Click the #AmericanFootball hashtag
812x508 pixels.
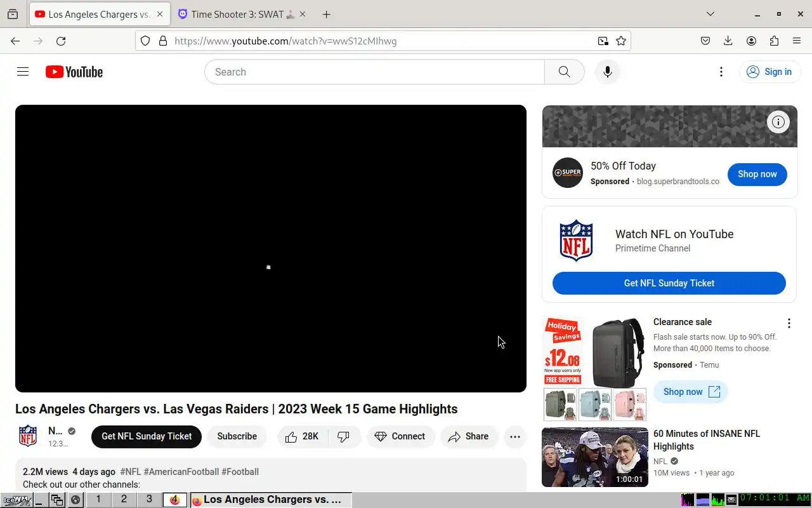point(181,472)
